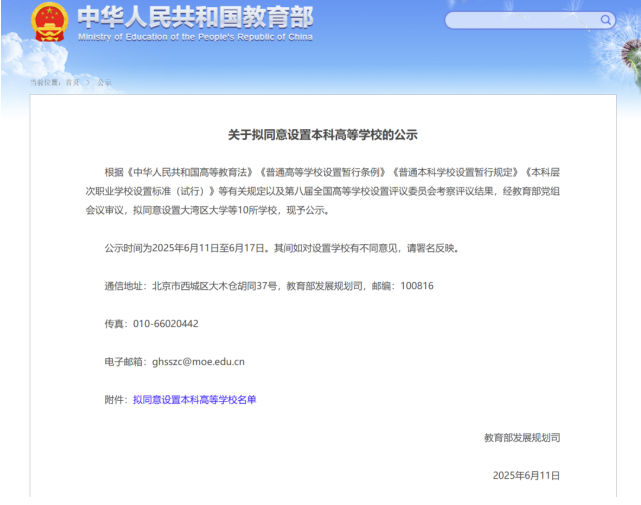
Task: Click the date 2025年6月11日 at bottom
Action: coord(526,475)
